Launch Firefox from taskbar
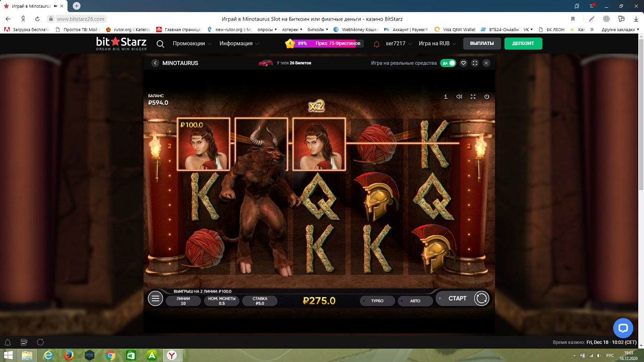 coord(69,355)
